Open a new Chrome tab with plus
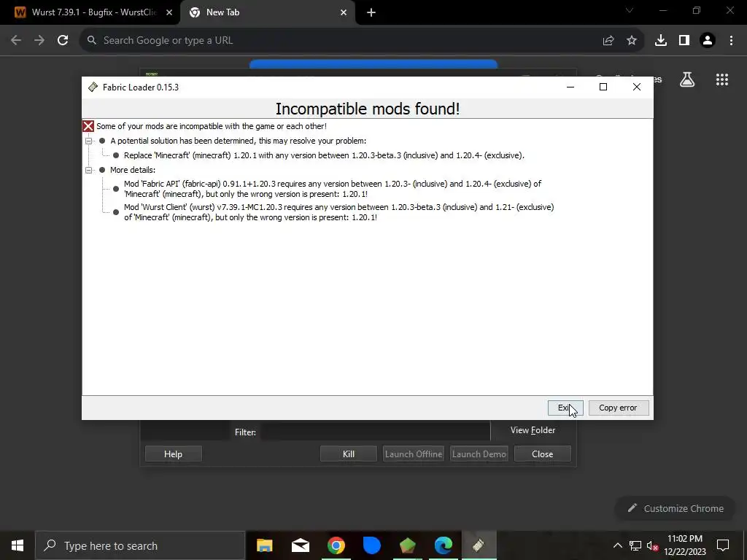This screenshot has width=747, height=560. (x=371, y=13)
